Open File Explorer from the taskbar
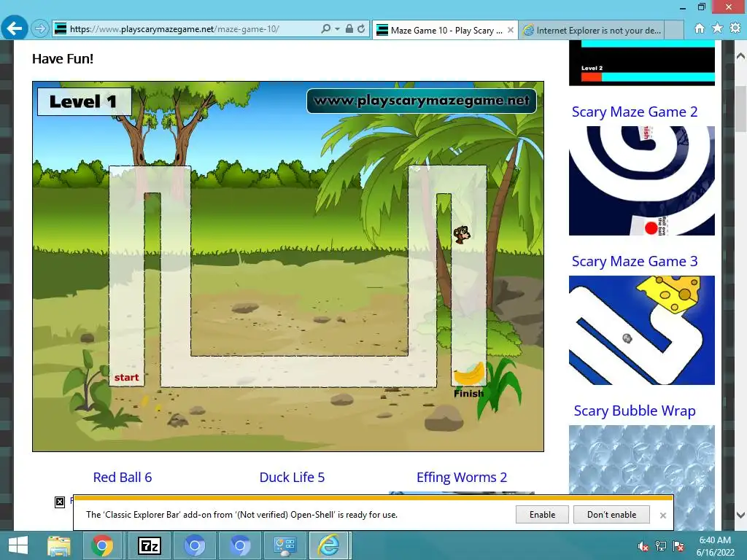The image size is (747, 560). pos(59,545)
